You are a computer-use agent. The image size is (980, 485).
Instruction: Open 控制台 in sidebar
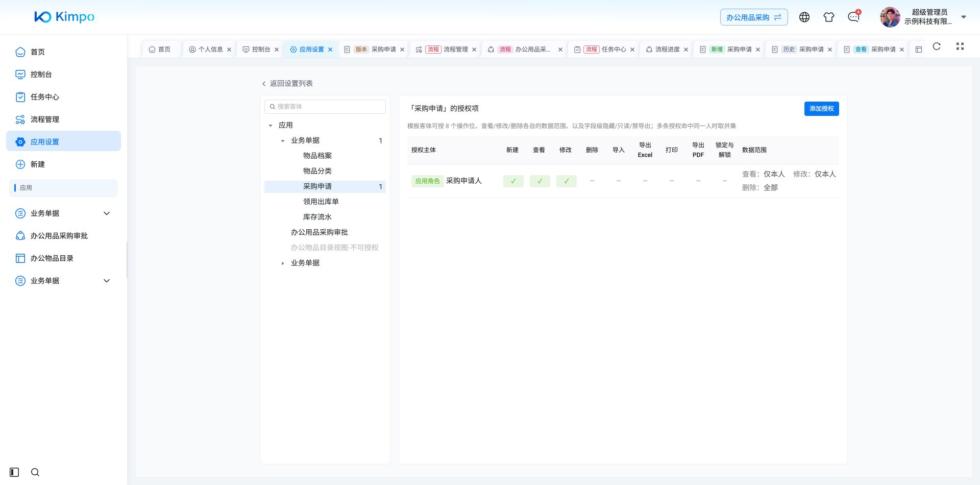click(x=63, y=75)
